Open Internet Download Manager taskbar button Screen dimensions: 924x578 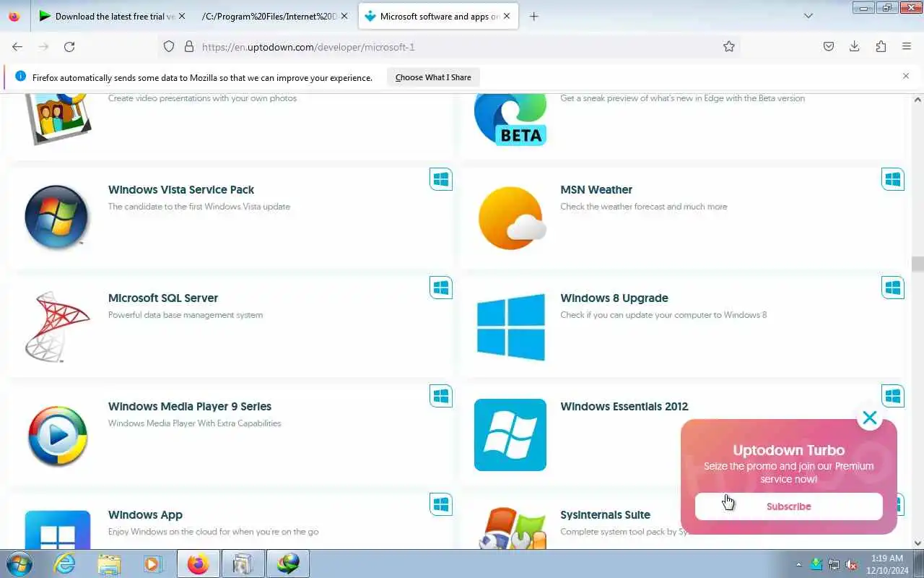[287, 564]
